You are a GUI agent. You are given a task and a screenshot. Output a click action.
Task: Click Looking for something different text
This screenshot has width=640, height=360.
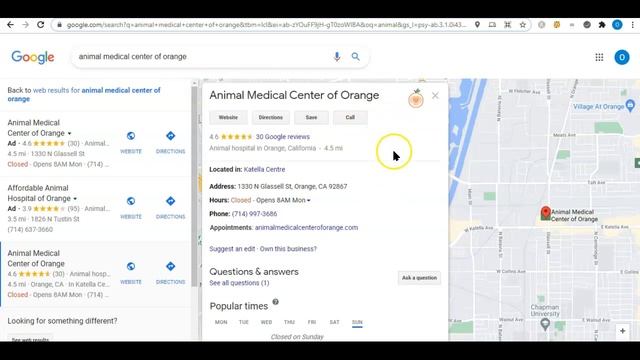point(62,321)
